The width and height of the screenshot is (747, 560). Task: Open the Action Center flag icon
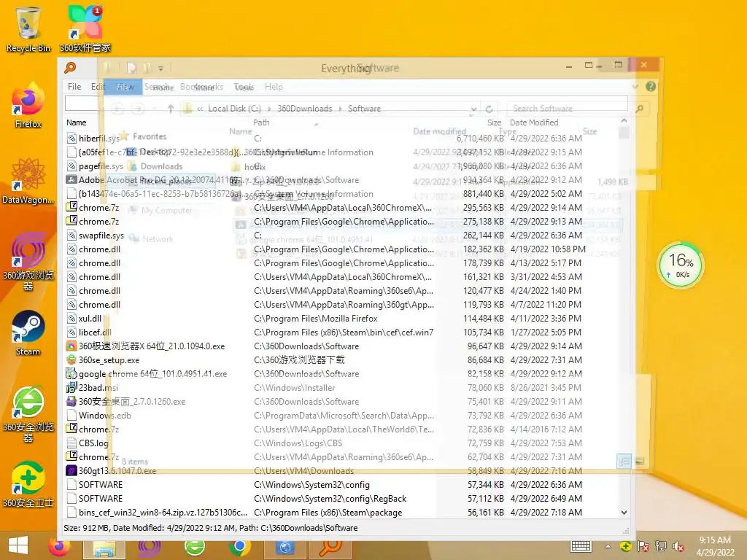[x=643, y=547]
